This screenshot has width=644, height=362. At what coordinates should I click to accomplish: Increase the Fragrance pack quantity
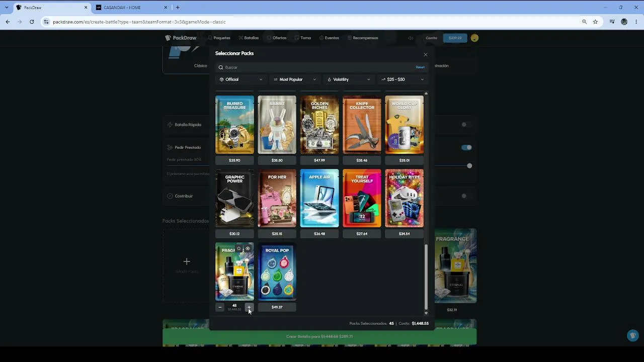(249, 307)
